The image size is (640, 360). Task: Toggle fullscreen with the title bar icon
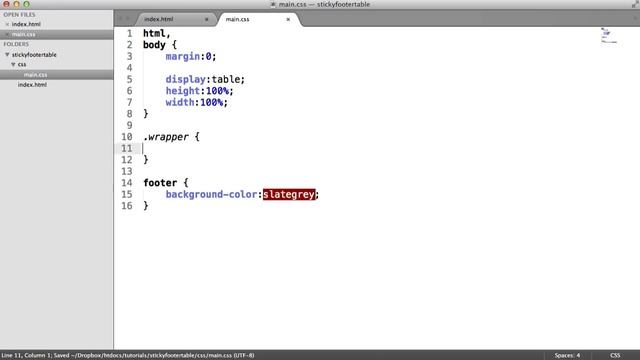click(635, 4)
